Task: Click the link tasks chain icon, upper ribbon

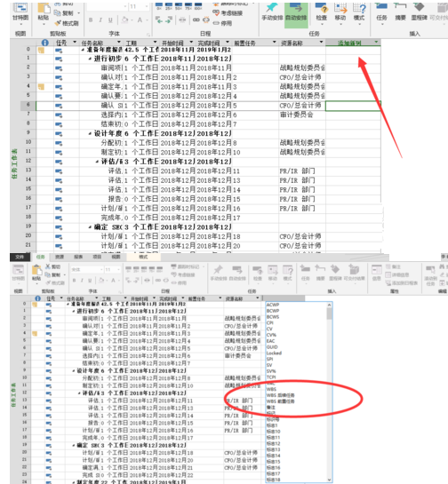Action: (x=196, y=20)
